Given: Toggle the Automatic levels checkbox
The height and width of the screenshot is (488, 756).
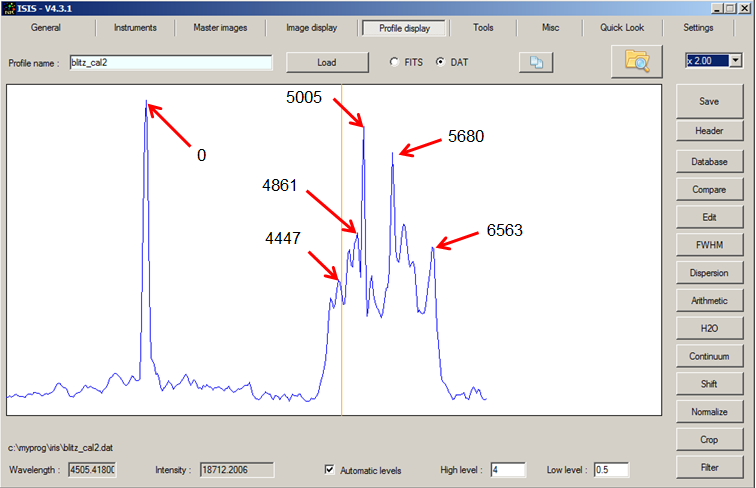Looking at the screenshot, I should 331,470.
